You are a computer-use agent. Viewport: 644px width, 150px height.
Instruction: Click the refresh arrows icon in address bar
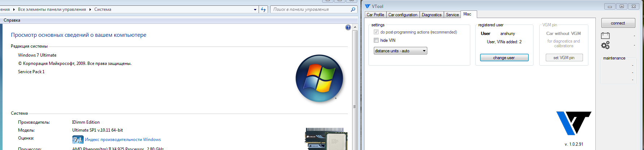(263, 9)
